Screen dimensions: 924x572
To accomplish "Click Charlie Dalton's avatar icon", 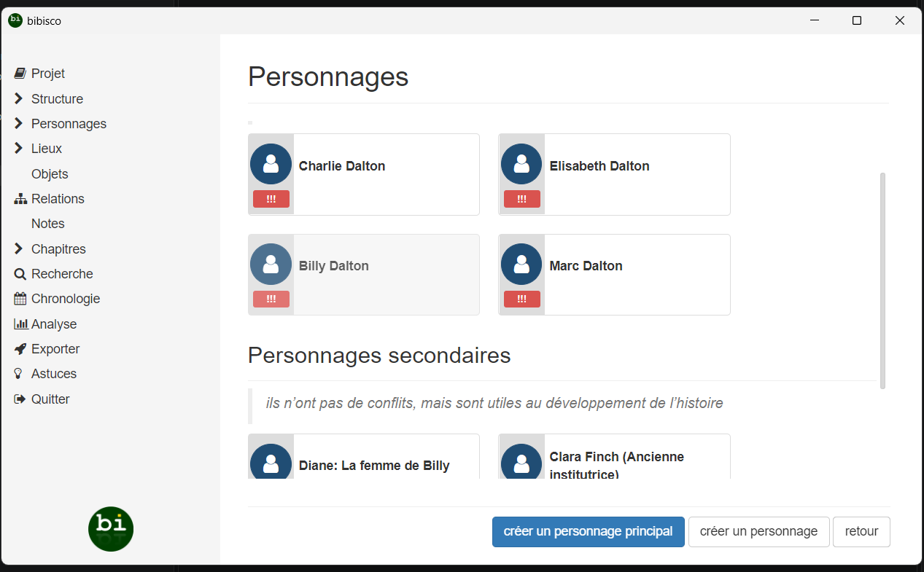I will [271, 164].
